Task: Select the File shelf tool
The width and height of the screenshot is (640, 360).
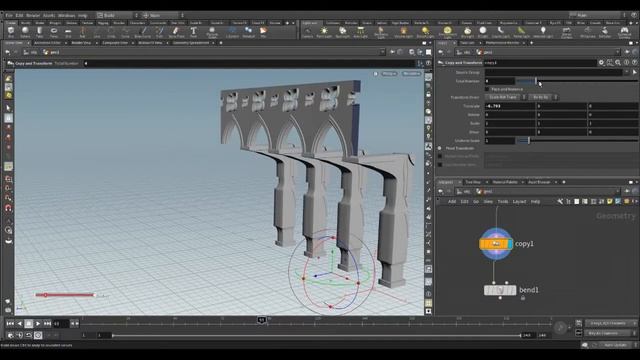Action: click(263, 32)
